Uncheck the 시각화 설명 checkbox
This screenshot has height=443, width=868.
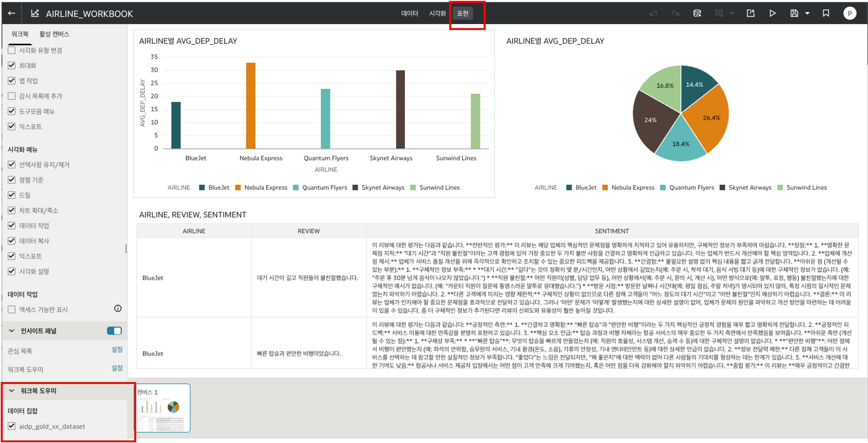[x=12, y=271]
